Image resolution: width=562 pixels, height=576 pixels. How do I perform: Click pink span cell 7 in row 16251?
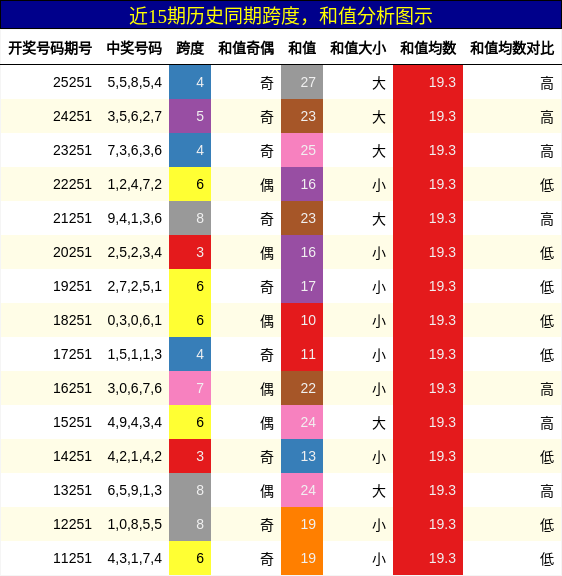pyautogui.click(x=190, y=388)
